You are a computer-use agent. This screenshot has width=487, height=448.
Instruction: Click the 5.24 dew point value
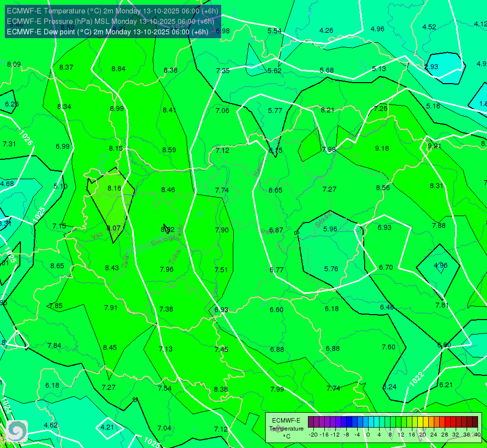(390, 387)
